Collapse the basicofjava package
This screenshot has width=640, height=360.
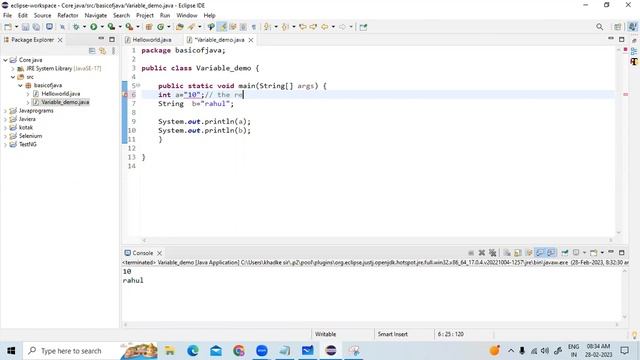point(20,85)
